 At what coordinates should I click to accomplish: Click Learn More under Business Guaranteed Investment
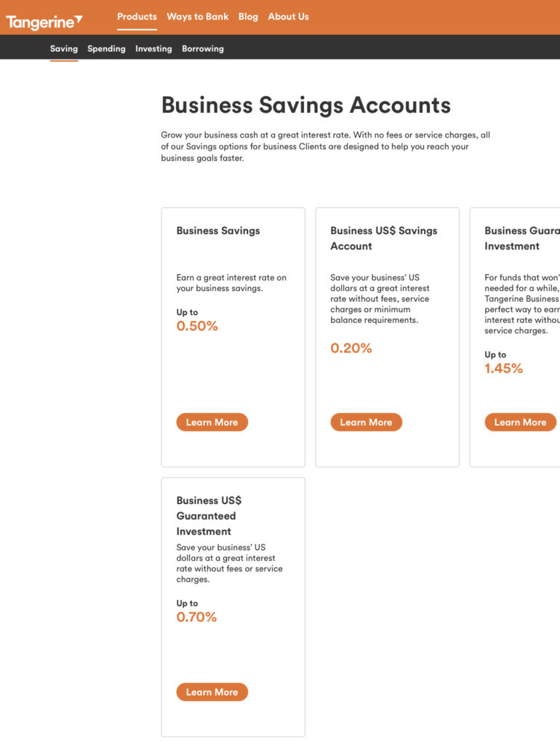tap(520, 422)
